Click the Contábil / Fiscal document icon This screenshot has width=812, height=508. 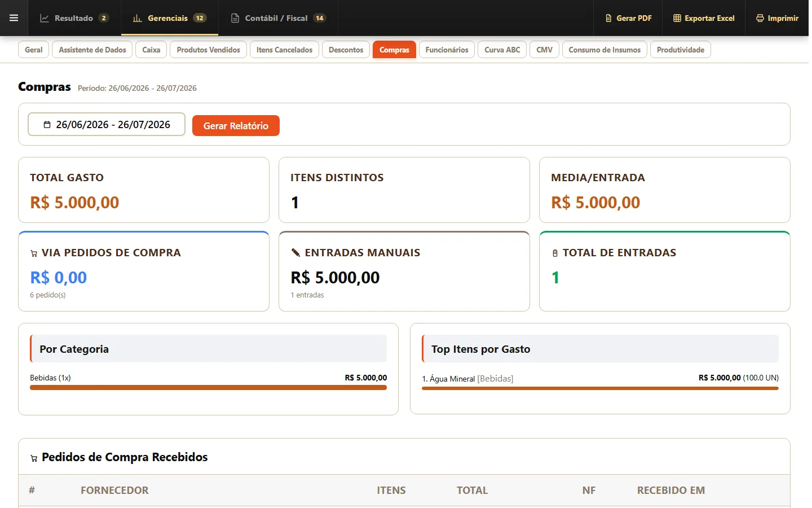(x=235, y=18)
